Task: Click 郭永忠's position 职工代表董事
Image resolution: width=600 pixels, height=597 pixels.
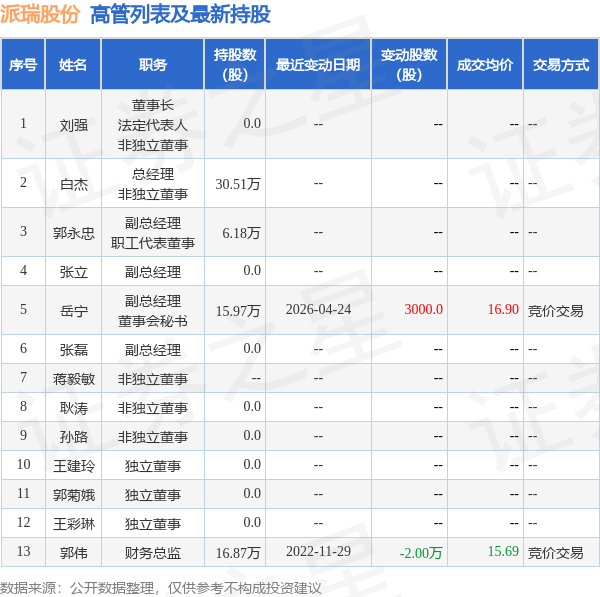Action: [153, 243]
